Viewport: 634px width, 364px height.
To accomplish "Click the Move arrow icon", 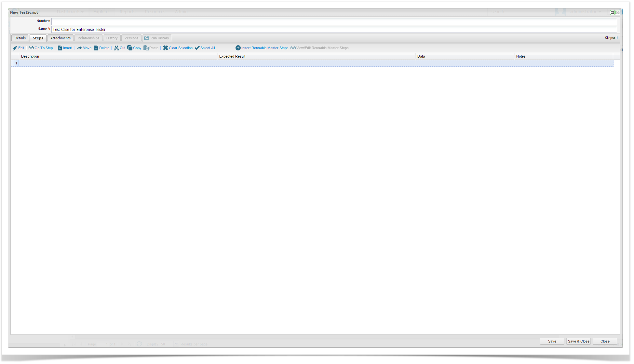I will pyautogui.click(x=79, y=48).
